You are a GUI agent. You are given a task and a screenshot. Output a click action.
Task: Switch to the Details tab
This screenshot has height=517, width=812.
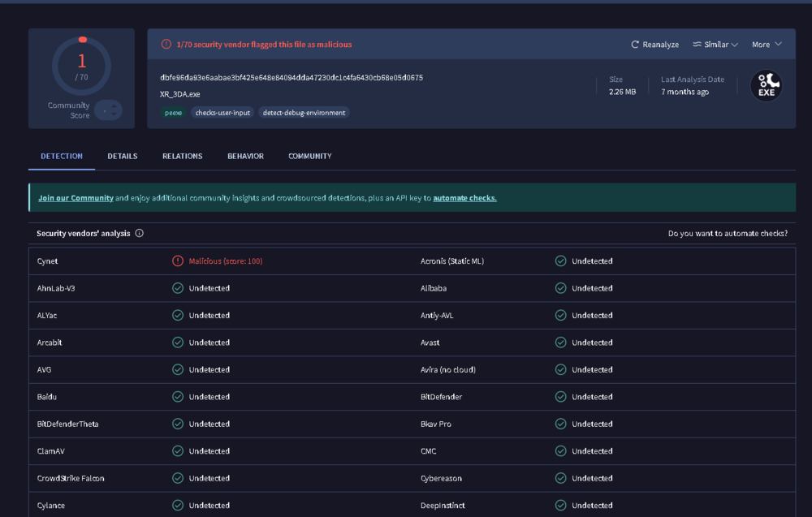(123, 156)
